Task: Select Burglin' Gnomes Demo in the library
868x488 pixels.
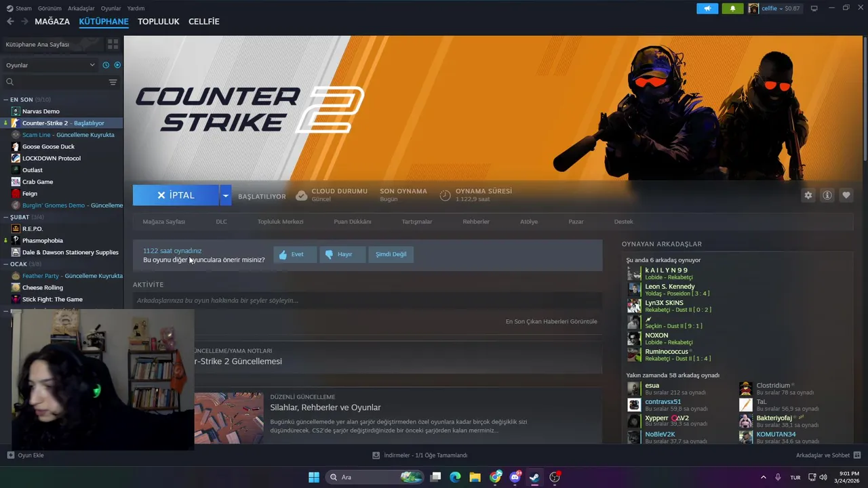Action: tap(67, 205)
